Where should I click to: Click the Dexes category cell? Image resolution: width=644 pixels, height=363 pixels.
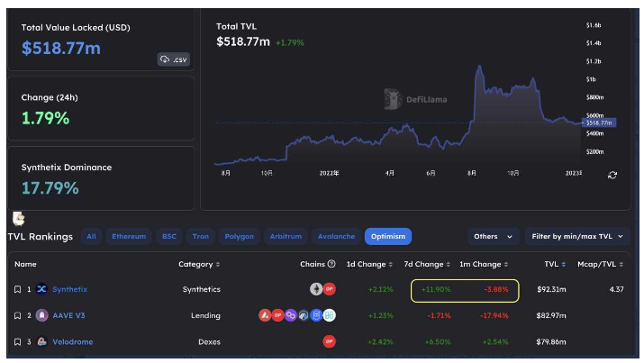pos(209,342)
